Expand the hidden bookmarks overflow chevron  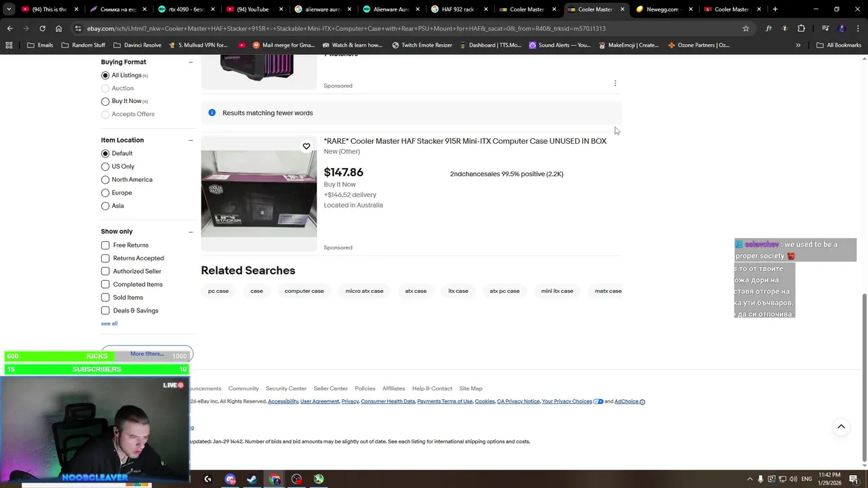point(798,45)
